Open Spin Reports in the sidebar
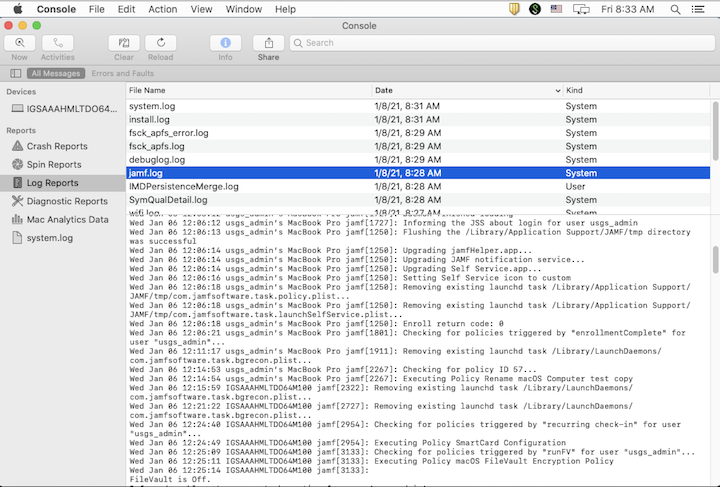The height and width of the screenshot is (487, 720). click(62, 164)
